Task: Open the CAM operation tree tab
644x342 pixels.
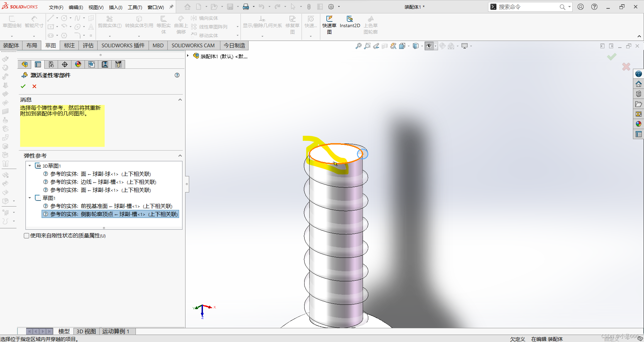Action: tap(105, 64)
